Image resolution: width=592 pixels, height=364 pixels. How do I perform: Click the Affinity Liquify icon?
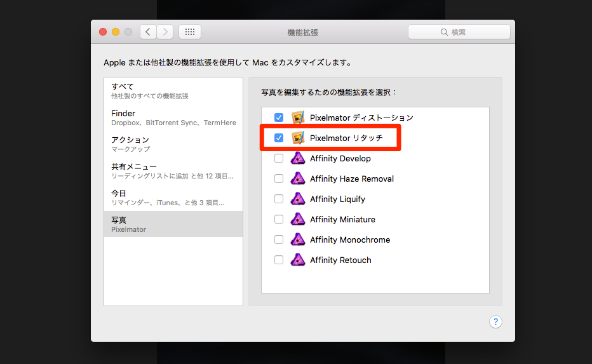pos(298,199)
